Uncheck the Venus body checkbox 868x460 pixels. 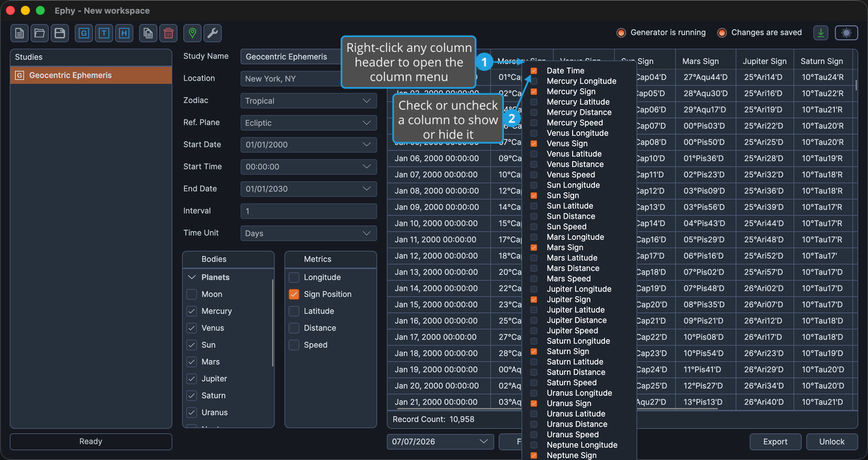(192, 328)
